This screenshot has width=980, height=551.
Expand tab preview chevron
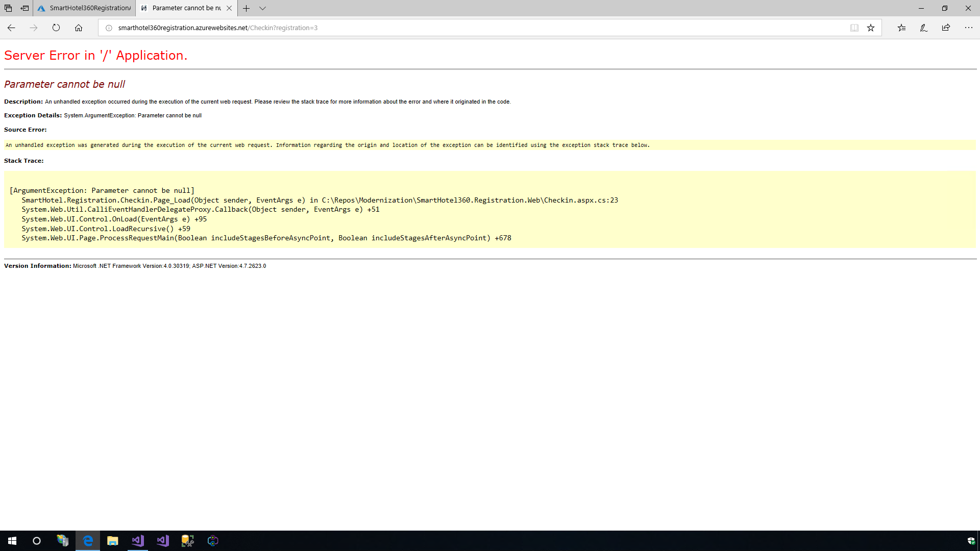point(262,8)
